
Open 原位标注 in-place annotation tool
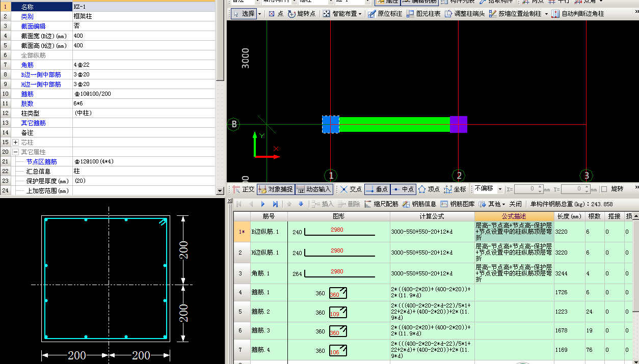tap(385, 14)
